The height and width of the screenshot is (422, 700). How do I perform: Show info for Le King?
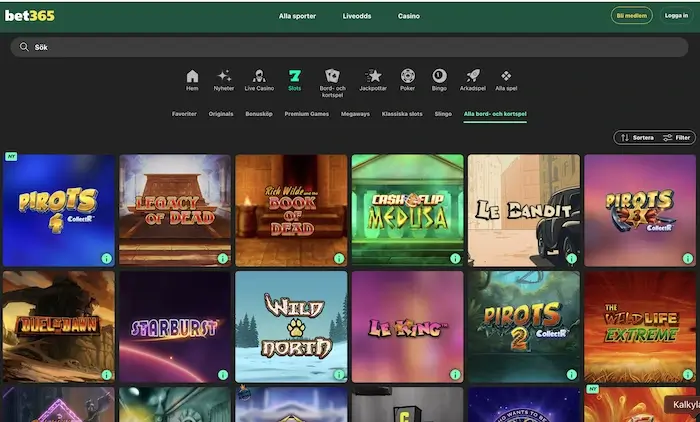pos(455,375)
